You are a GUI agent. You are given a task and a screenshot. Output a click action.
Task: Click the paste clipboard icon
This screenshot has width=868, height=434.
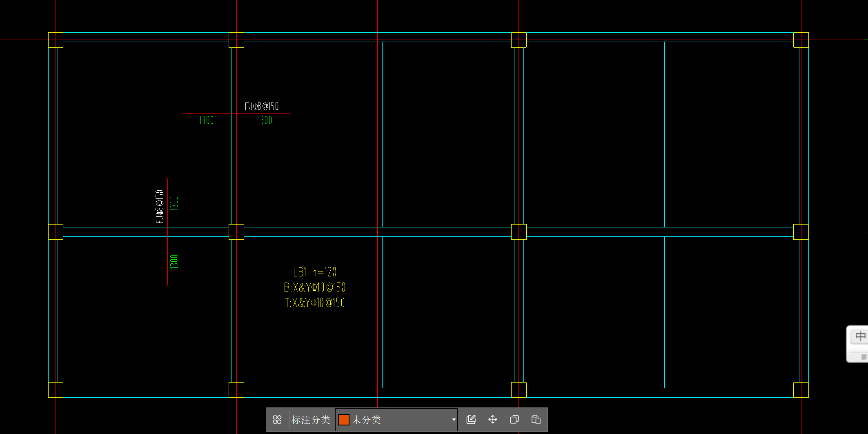click(x=536, y=419)
